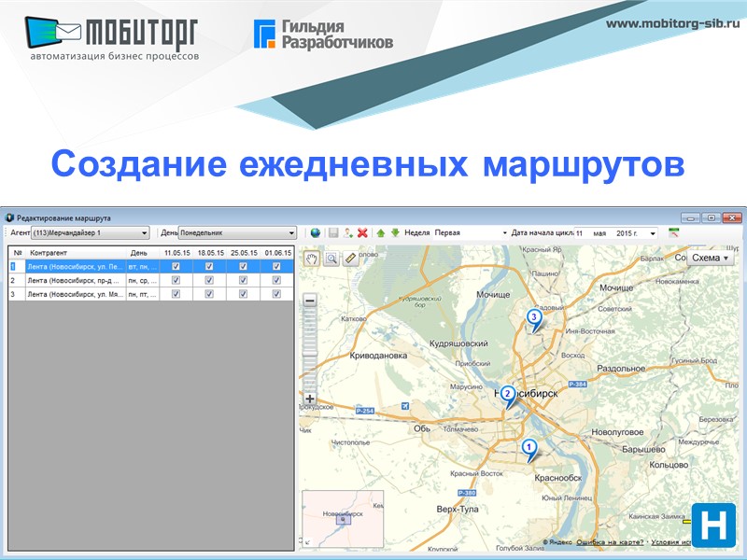The width and height of the screenshot is (747, 560).
Task: Select month dropdown showing мая
Action: pyautogui.click(x=599, y=231)
